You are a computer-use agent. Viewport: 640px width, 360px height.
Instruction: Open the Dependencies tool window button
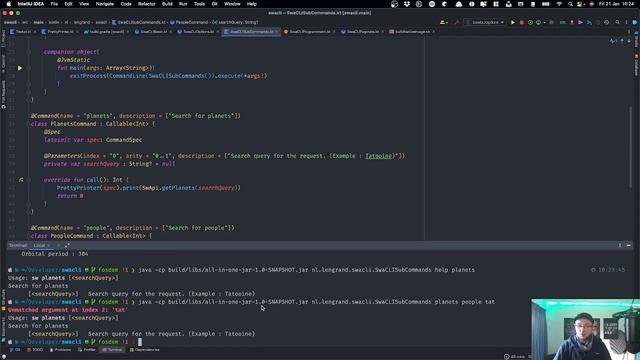point(144,350)
